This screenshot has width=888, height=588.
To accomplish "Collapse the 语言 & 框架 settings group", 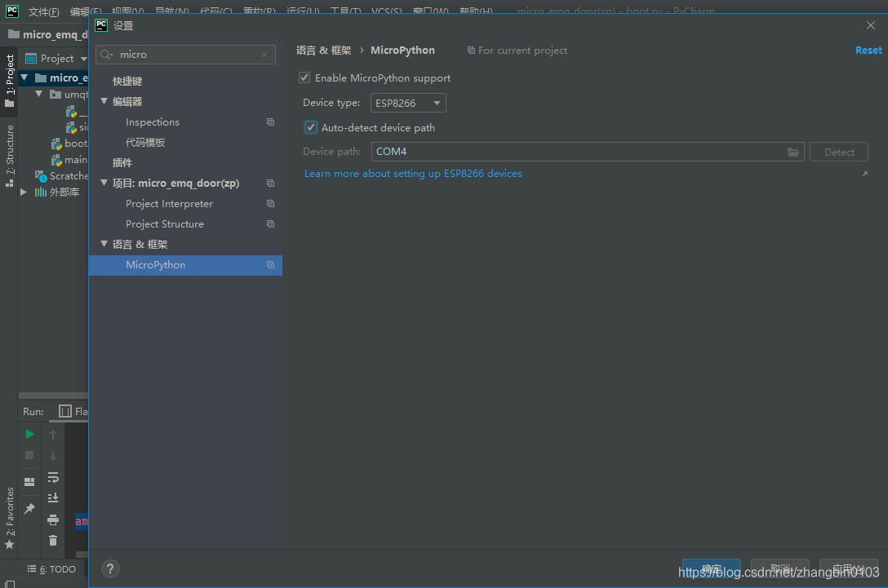I will [104, 244].
